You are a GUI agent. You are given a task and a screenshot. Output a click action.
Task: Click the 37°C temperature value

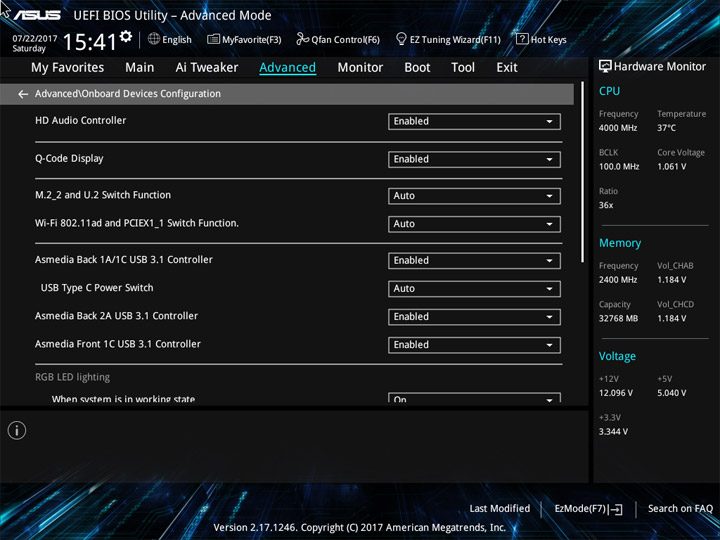[x=666, y=128]
